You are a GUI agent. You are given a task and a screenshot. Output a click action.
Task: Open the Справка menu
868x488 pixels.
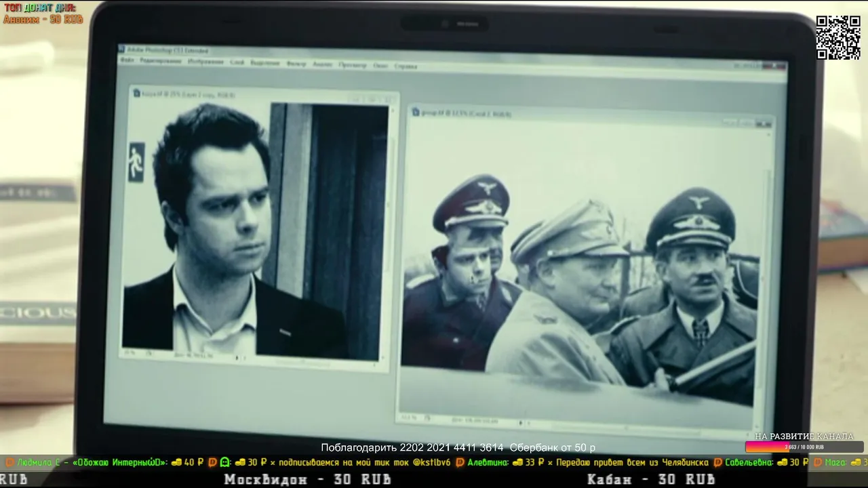(406, 66)
